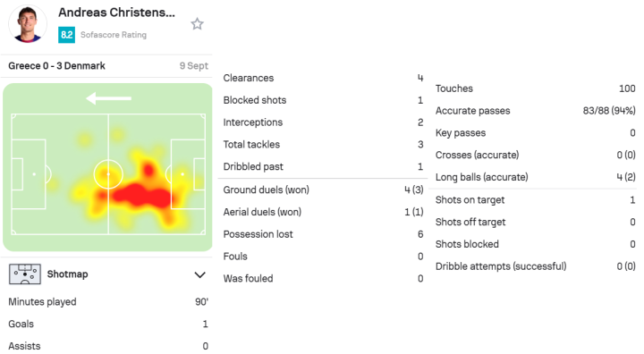Select the Clearances stat row
The height and width of the screenshot is (354, 644).
(323, 78)
